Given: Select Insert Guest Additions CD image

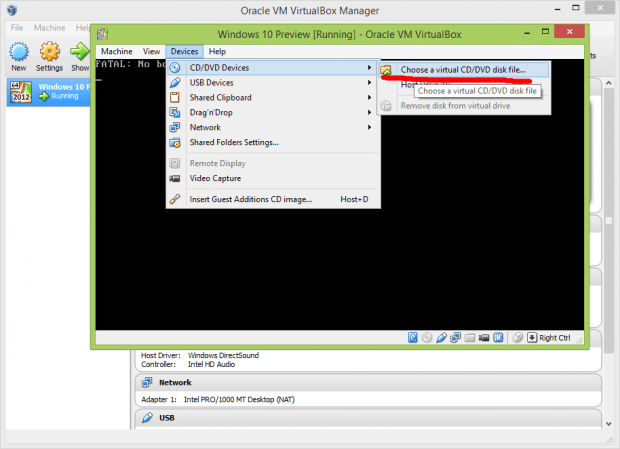Looking at the screenshot, I should coord(250,199).
